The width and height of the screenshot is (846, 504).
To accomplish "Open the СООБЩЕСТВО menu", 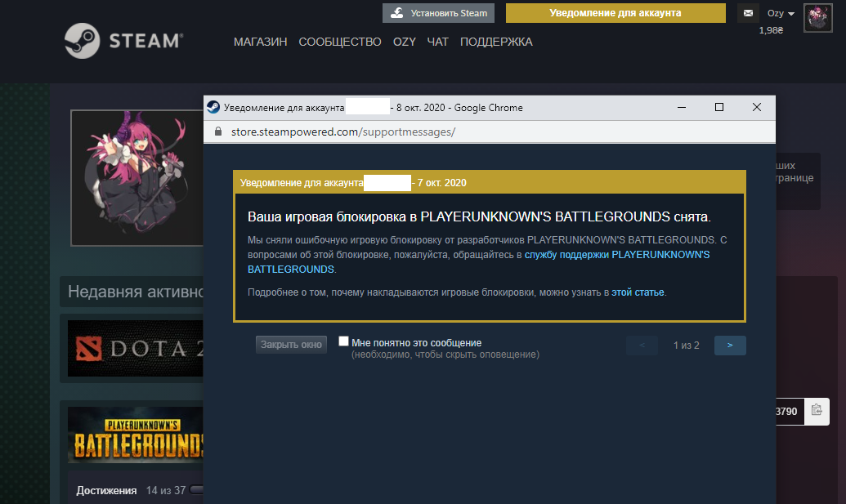I will 340,42.
